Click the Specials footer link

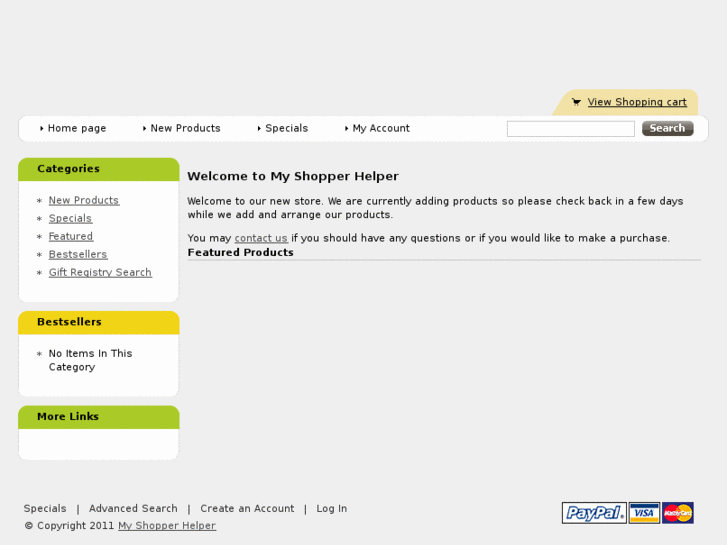coord(45,508)
